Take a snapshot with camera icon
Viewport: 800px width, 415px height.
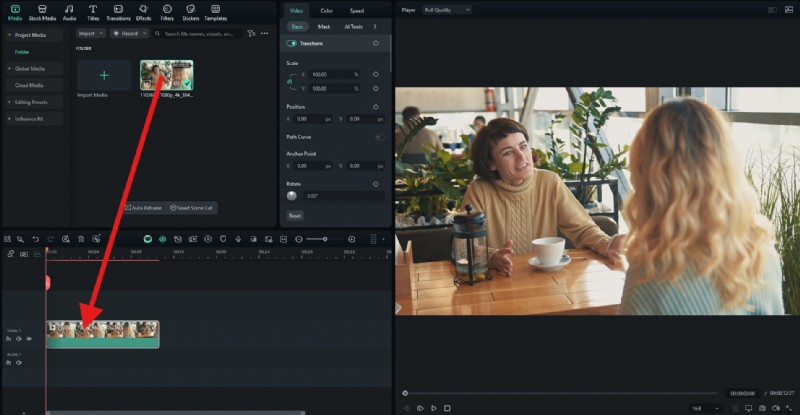point(762,408)
